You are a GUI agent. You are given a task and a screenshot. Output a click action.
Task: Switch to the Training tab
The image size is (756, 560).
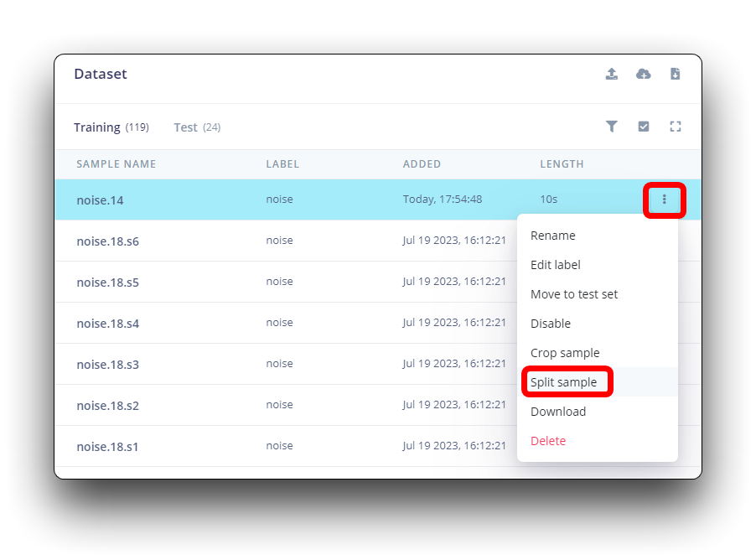[111, 127]
